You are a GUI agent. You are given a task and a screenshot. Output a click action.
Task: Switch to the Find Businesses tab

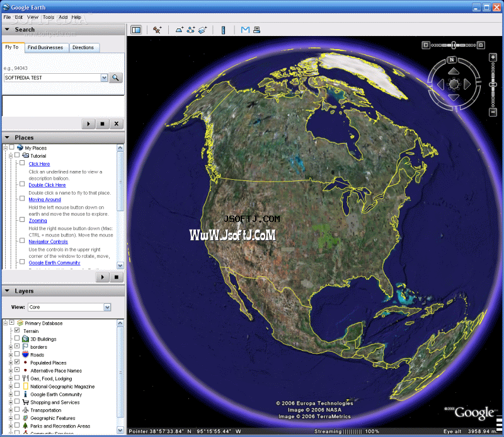click(47, 48)
